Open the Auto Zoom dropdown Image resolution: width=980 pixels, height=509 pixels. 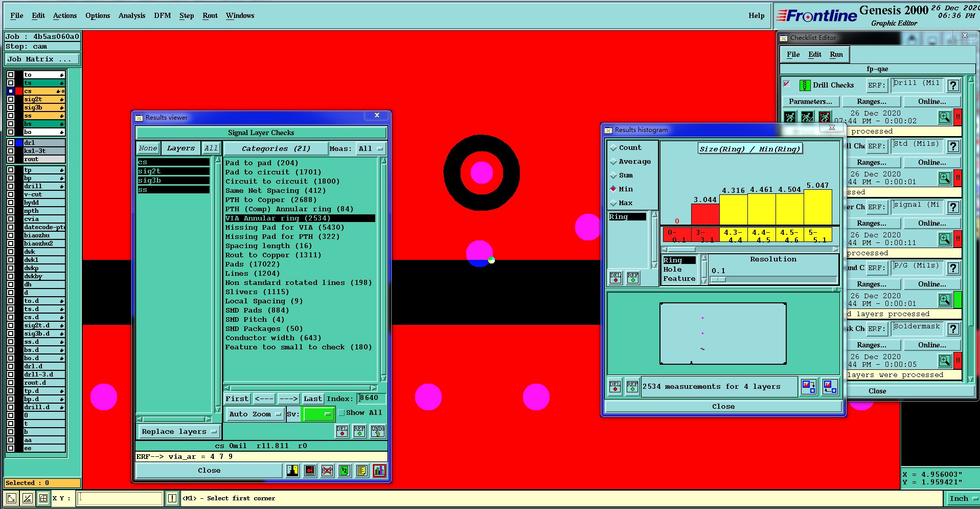point(255,414)
